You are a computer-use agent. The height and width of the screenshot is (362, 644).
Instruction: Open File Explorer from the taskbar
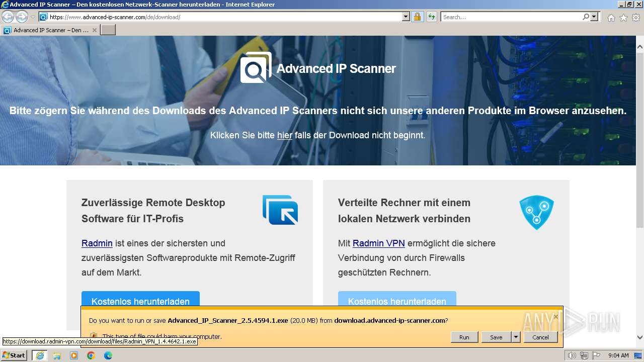click(x=57, y=355)
